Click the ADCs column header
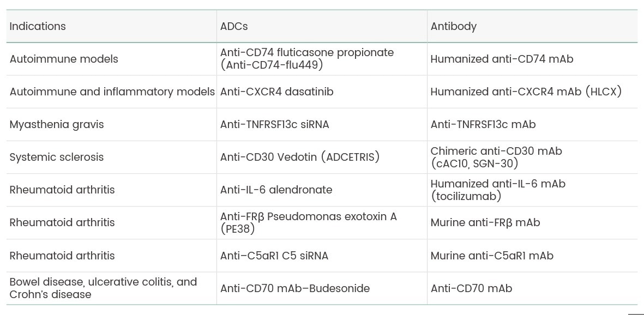Viewport: 644px width, 315px height. pos(234,26)
